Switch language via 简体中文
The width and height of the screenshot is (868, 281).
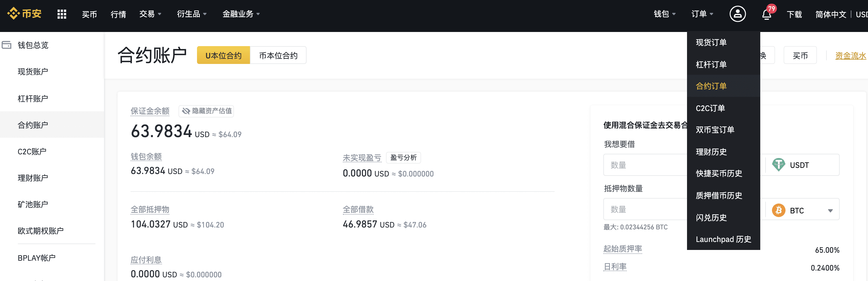[830, 14]
